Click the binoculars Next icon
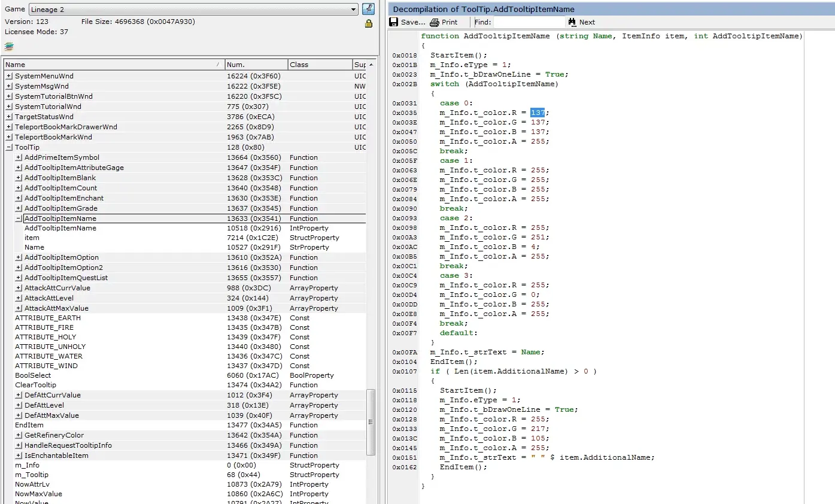The image size is (835, 504). (x=572, y=22)
